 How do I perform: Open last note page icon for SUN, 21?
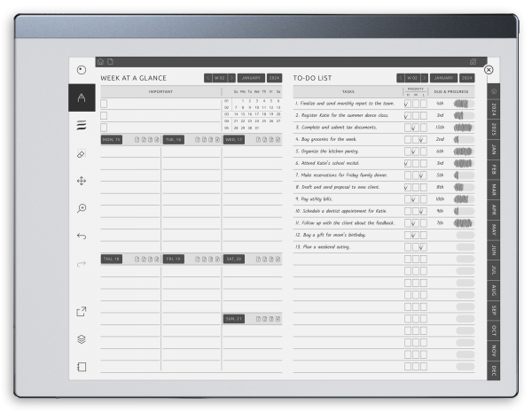pyautogui.click(x=278, y=319)
